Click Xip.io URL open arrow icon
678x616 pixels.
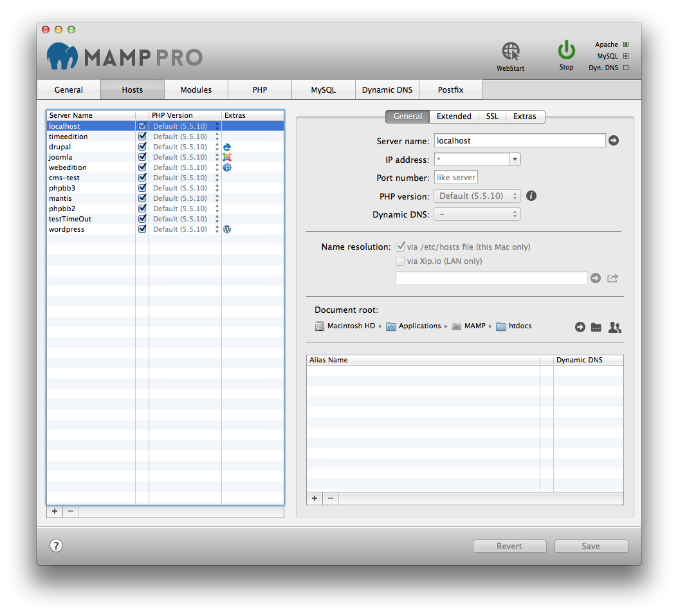click(x=596, y=278)
